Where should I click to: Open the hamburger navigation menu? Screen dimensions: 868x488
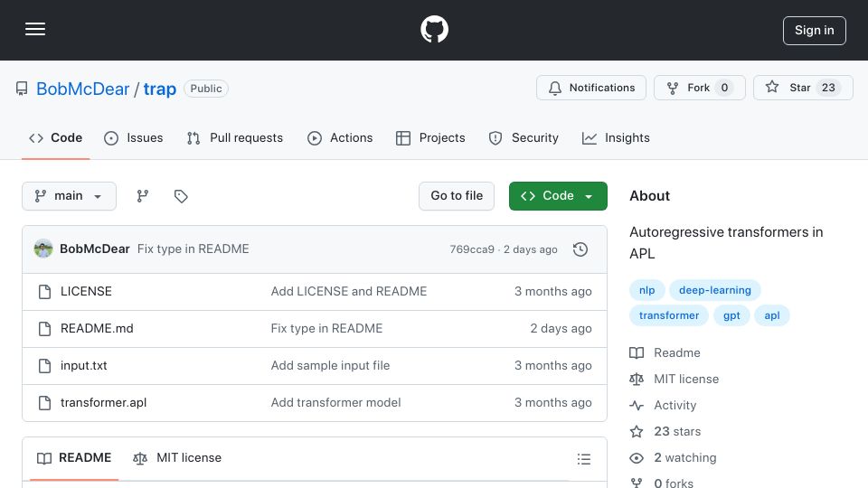(35, 29)
